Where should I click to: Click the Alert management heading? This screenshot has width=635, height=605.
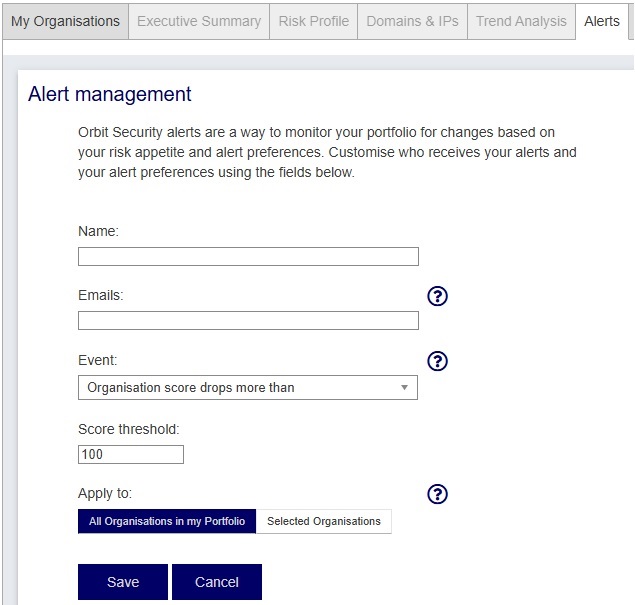click(110, 94)
